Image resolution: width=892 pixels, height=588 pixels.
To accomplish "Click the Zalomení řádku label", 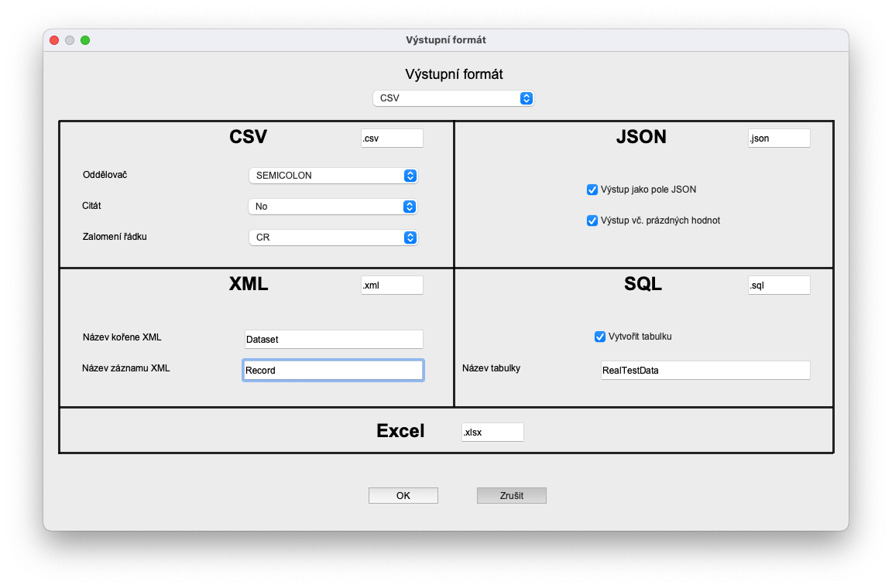I will pyautogui.click(x=115, y=237).
